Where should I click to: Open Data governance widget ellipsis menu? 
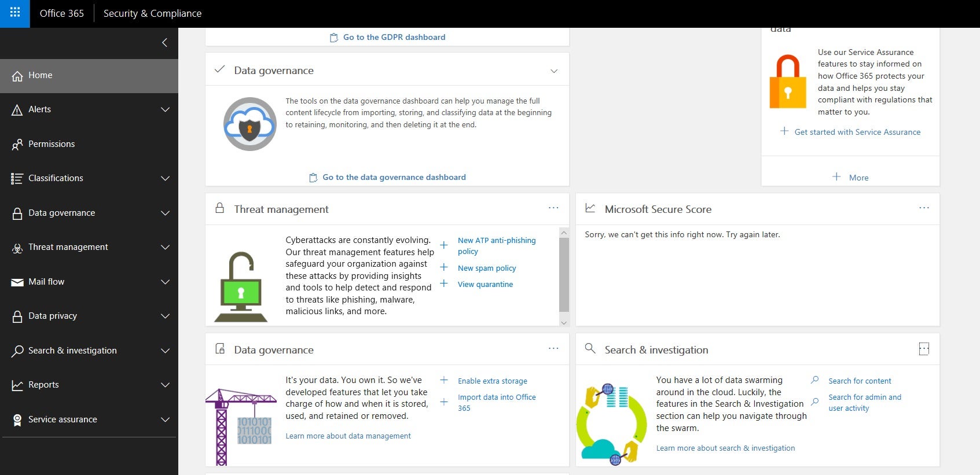554,348
